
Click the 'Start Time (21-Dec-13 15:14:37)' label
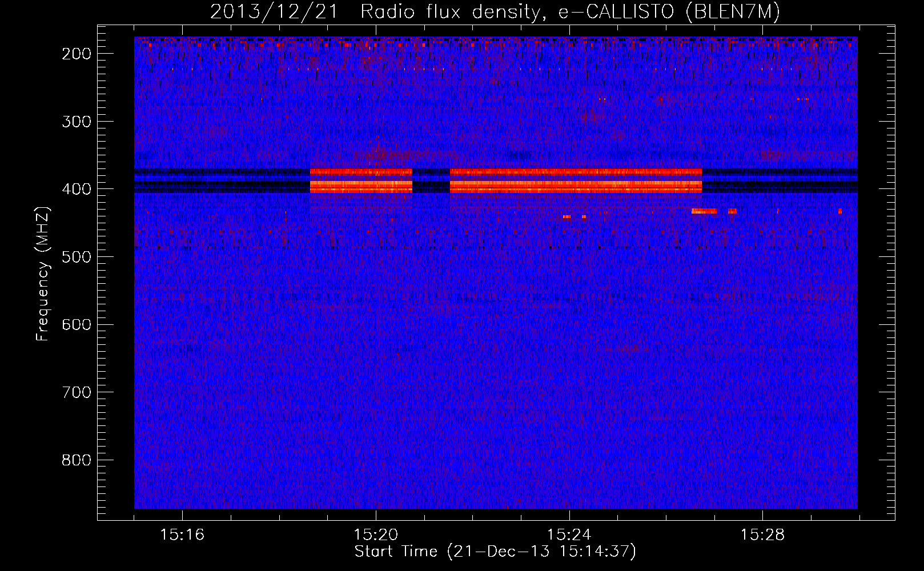(x=495, y=552)
